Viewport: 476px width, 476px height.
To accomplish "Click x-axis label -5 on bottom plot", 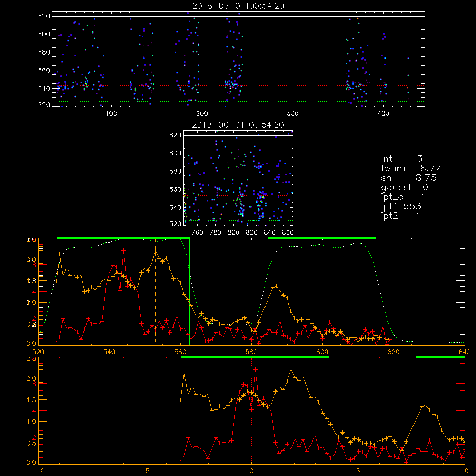I will pyautogui.click(x=145, y=471).
